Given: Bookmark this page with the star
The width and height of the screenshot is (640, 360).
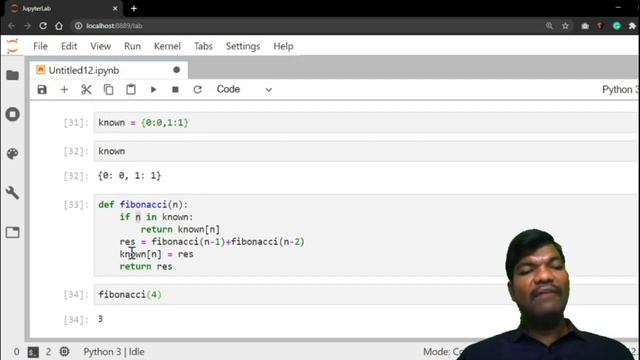Looking at the screenshot, I should pos(565,26).
